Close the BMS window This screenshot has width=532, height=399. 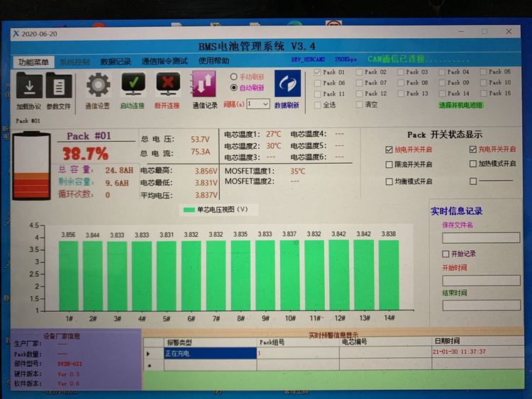pos(509,31)
